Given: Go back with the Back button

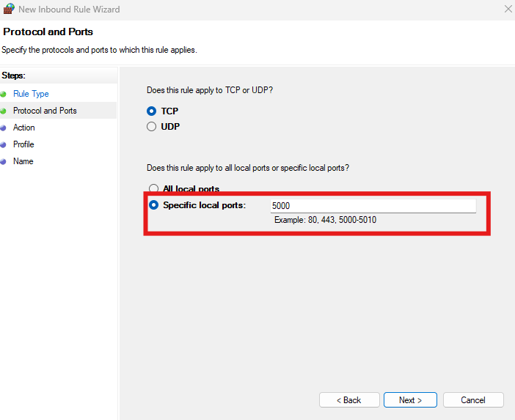Looking at the screenshot, I should point(348,400).
